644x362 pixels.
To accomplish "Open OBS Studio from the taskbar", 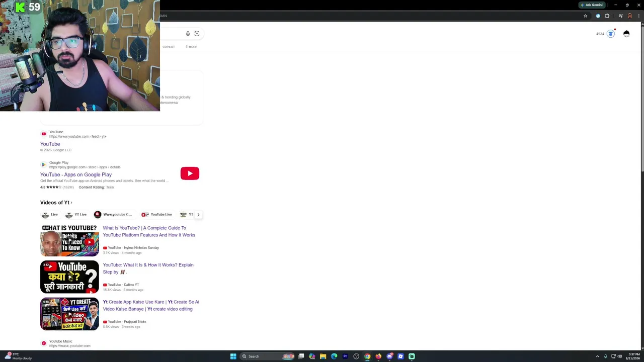I will click(x=356, y=356).
